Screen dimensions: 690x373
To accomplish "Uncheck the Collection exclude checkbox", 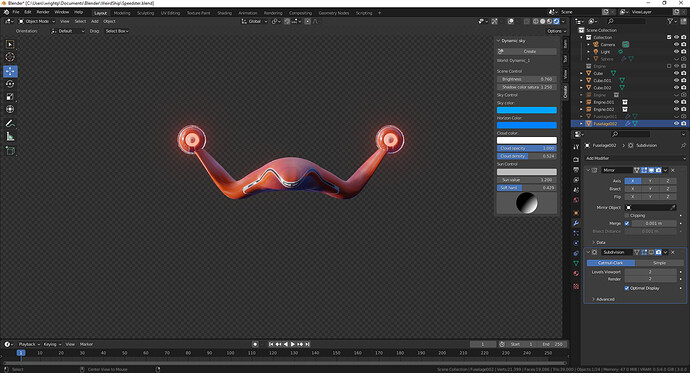I will pyautogui.click(x=669, y=37).
